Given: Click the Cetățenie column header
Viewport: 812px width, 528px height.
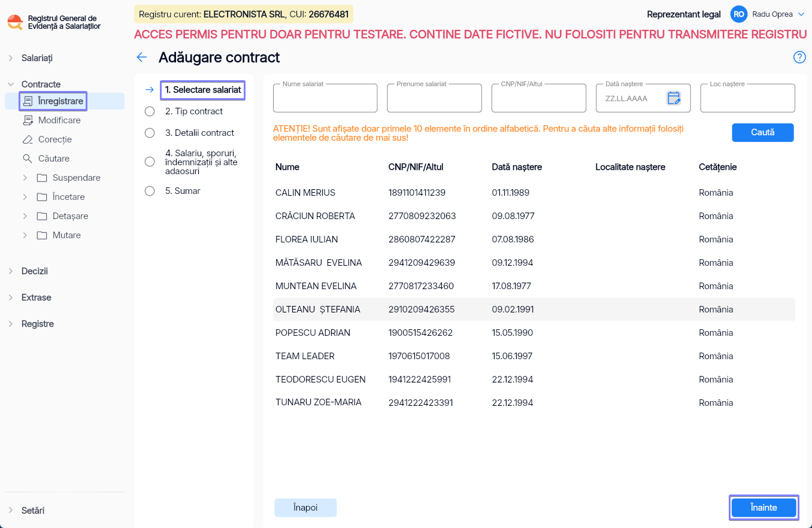Looking at the screenshot, I should click(x=718, y=167).
